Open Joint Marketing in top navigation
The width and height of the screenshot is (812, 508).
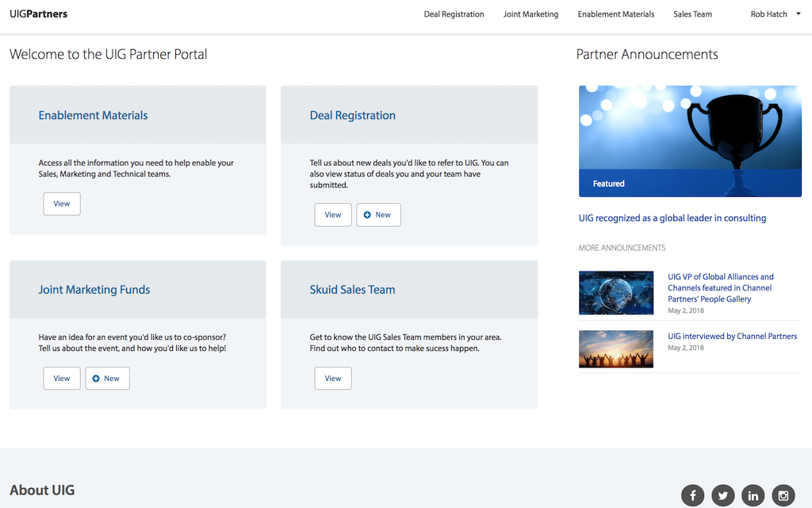[530, 14]
